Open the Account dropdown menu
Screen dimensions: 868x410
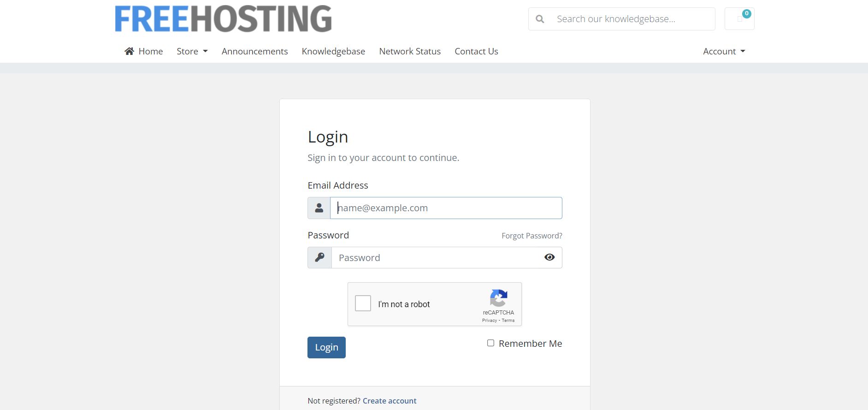point(724,51)
